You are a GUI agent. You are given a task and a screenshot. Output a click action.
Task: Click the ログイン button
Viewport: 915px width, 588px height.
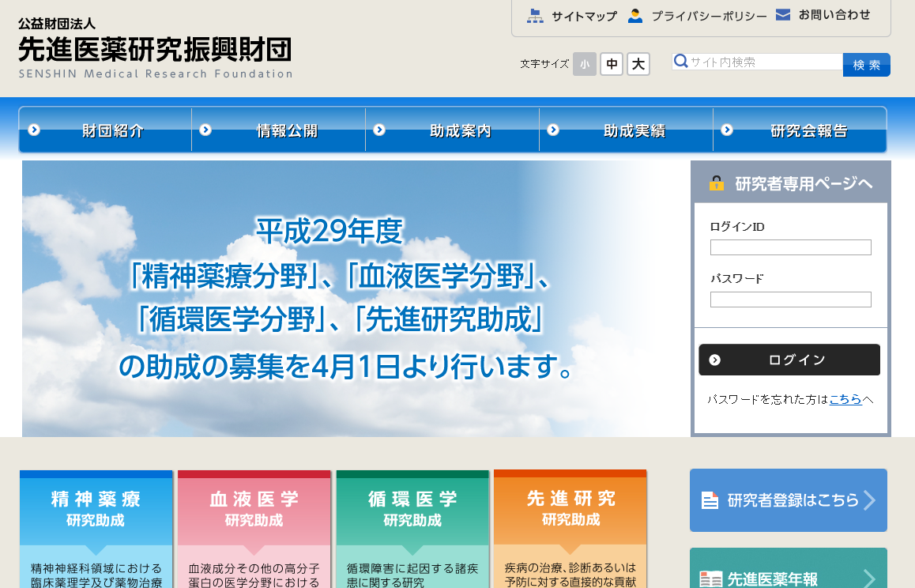(x=789, y=360)
